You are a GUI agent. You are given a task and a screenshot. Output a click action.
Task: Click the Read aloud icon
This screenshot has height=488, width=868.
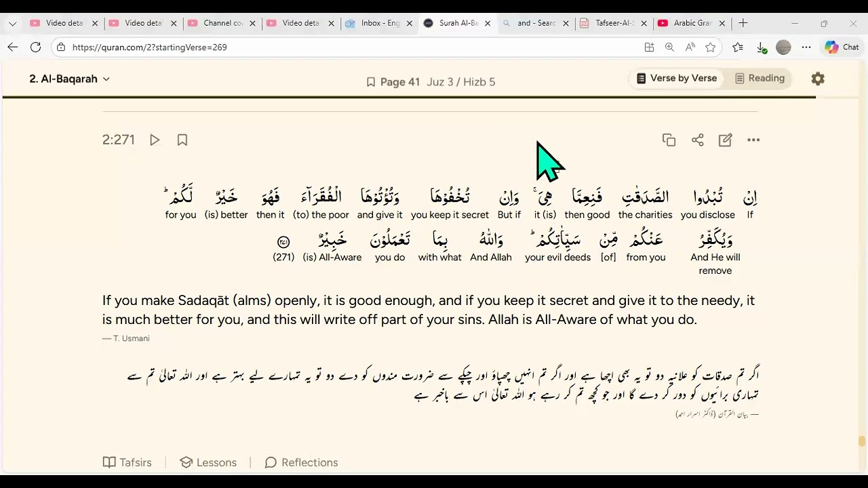(690, 47)
